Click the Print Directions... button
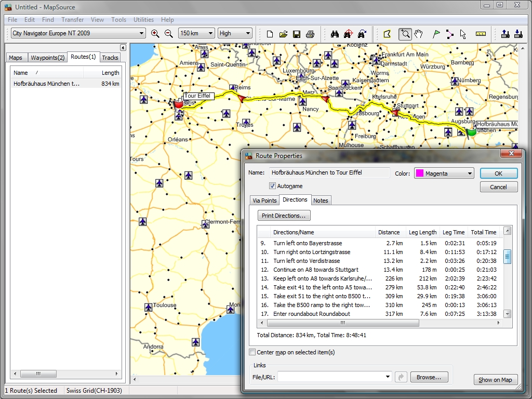 tap(284, 216)
